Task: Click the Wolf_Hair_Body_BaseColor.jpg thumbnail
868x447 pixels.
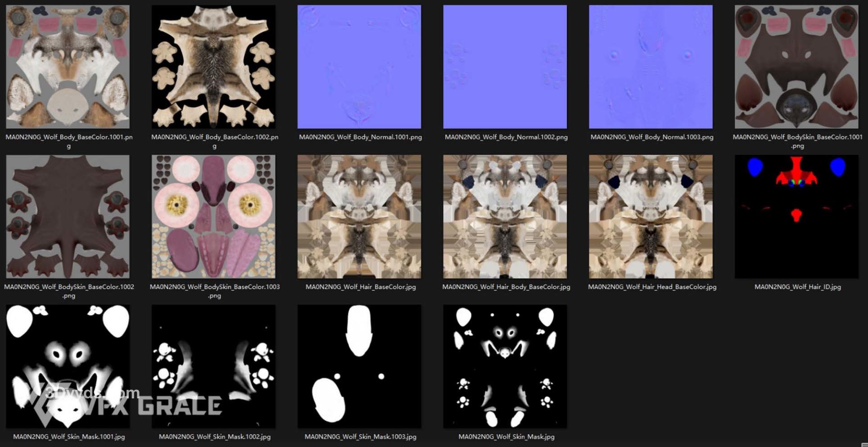Action: [505, 217]
